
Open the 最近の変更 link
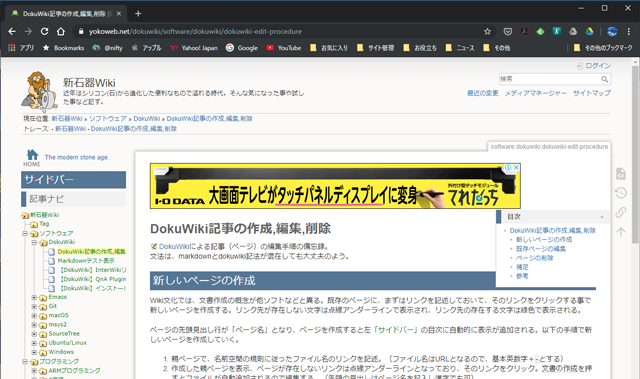pos(483,93)
